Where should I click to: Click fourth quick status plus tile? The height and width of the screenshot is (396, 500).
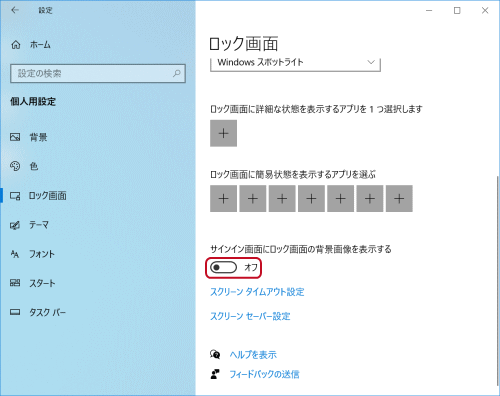tap(311, 199)
